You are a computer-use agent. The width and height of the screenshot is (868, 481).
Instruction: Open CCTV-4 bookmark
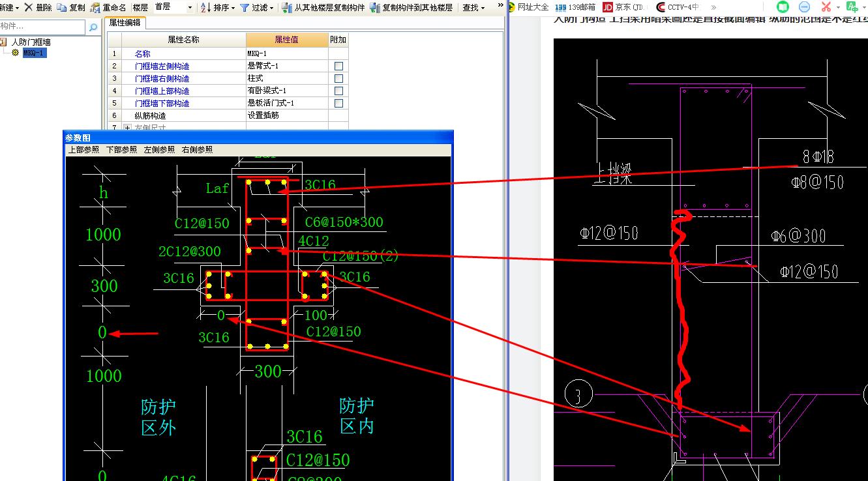[x=677, y=7]
